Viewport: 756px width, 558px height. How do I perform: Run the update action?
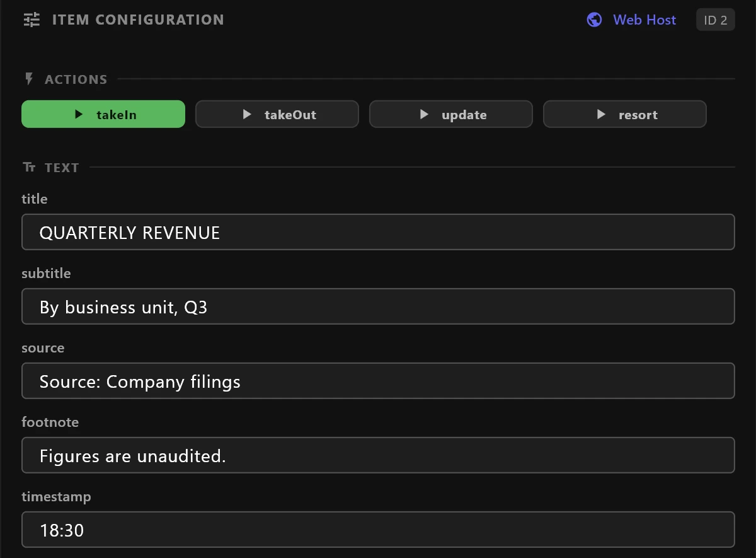tap(451, 114)
